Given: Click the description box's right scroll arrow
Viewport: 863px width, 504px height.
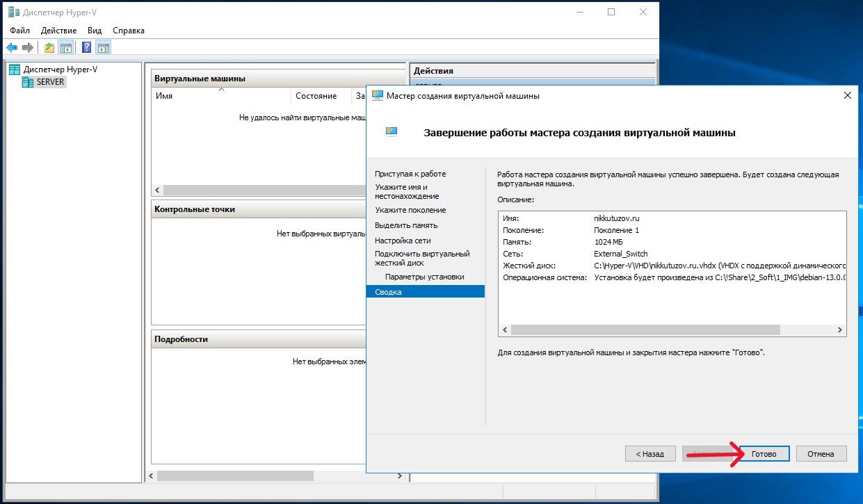Looking at the screenshot, I should 840,330.
